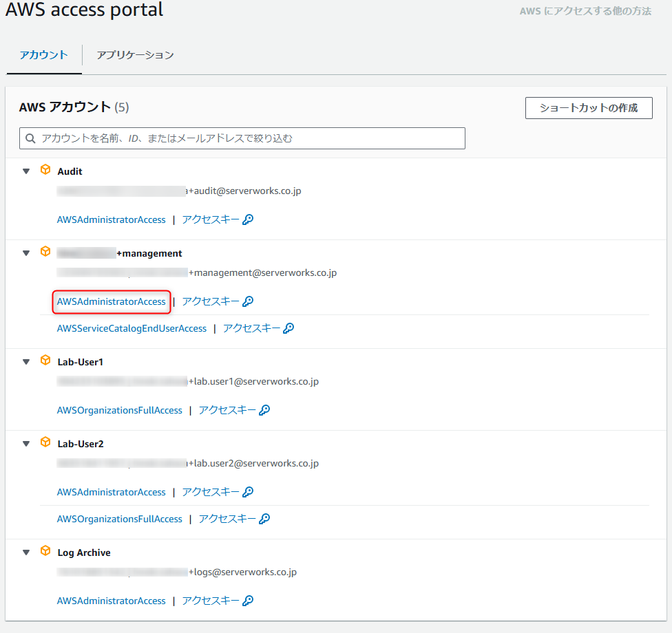Click key icon beside AWSServiceCatalogEndUserAccess
This screenshot has width=672, height=633.
[288, 328]
